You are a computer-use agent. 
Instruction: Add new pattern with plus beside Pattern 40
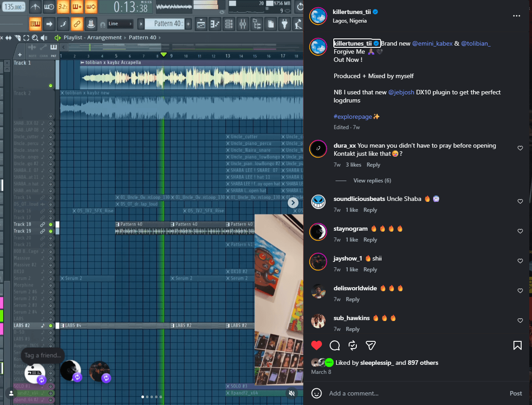click(188, 24)
